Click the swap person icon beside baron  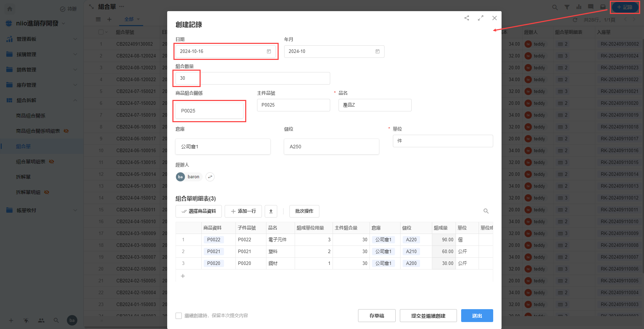pyautogui.click(x=210, y=177)
